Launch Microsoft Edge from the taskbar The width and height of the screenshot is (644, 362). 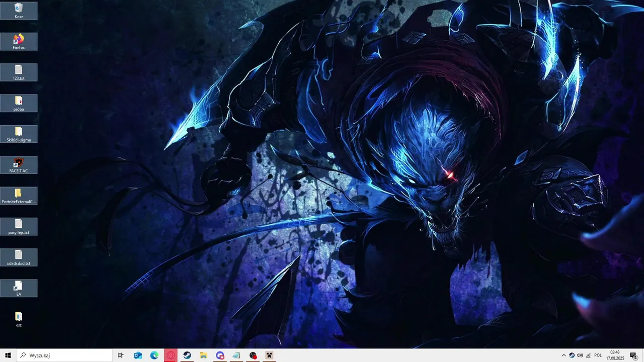pyautogui.click(x=154, y=355)
